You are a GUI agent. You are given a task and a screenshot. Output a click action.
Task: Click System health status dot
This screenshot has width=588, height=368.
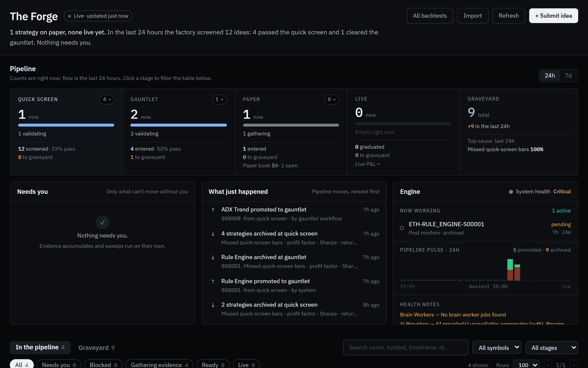(x=511, y=192)
